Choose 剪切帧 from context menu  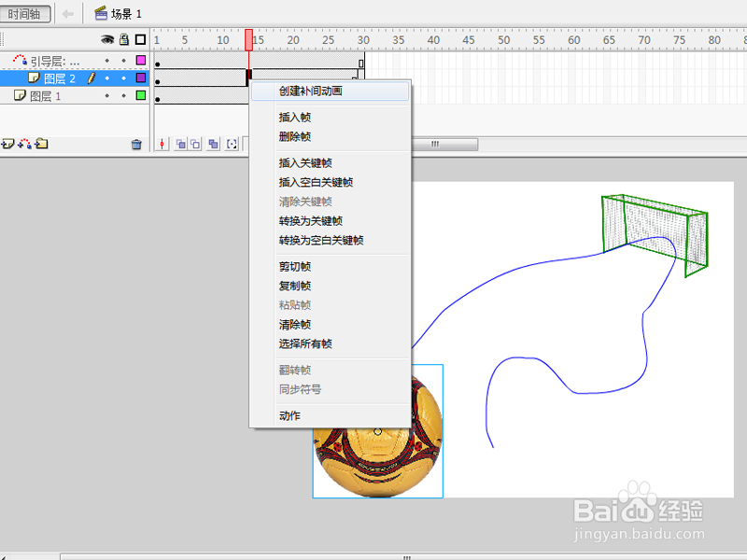click(x=330, y=267)
